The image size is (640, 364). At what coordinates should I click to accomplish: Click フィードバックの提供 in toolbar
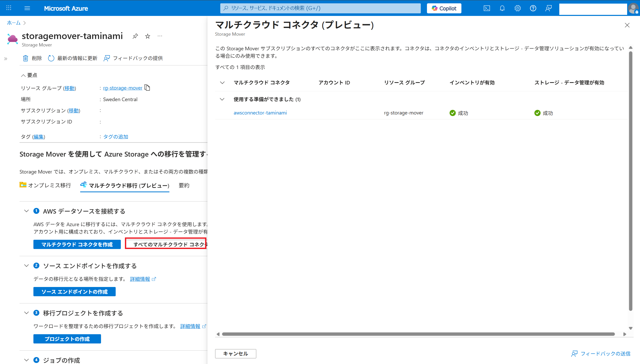[x=133, y=58]
